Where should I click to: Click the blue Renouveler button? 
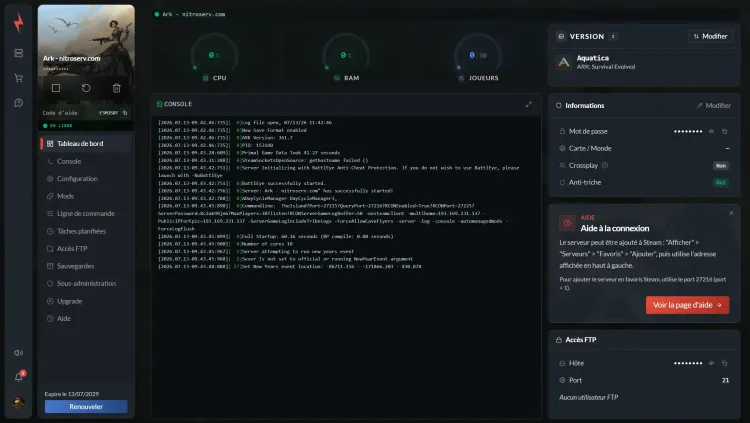[x=86, y=407]
